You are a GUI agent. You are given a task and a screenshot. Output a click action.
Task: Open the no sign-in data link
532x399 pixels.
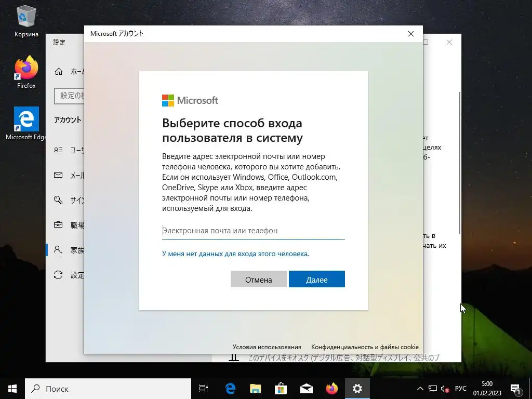(x=235, y=254)
